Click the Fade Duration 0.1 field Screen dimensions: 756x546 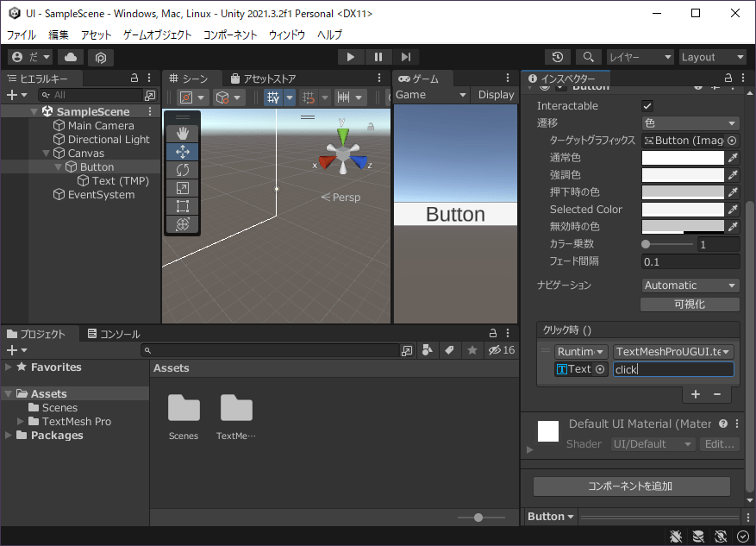click(x=690, y=261)
